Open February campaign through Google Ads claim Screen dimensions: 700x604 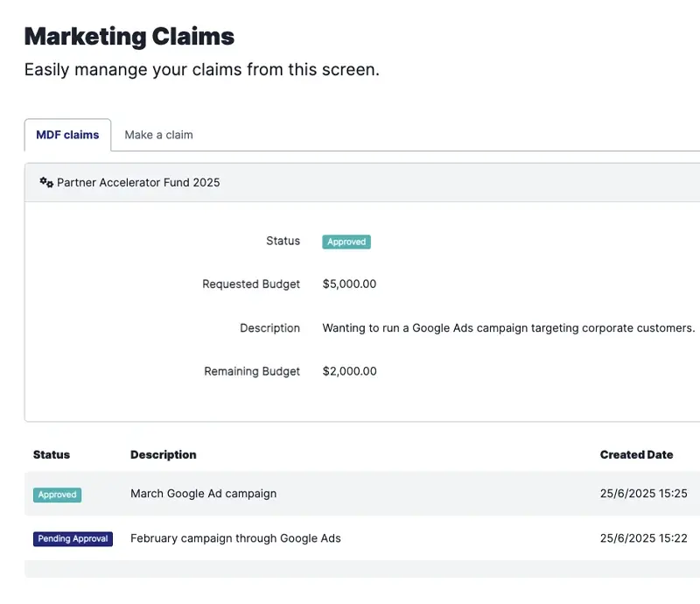(235, 538)
